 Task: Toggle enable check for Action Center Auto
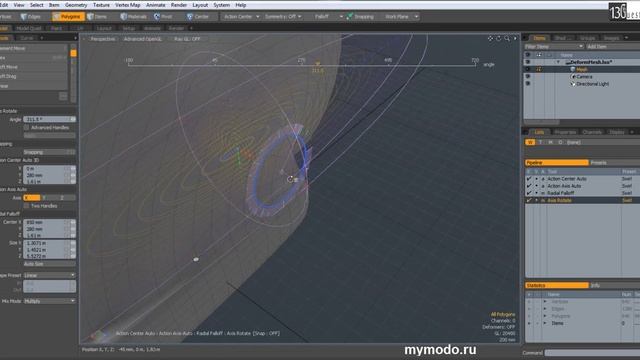click(x=529, y=179)
